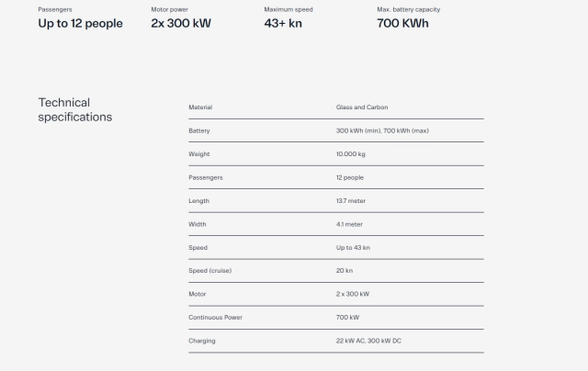588x371 pixels.
Task: Select the 'Glass and Carbon' value
Action: (362, 107)
